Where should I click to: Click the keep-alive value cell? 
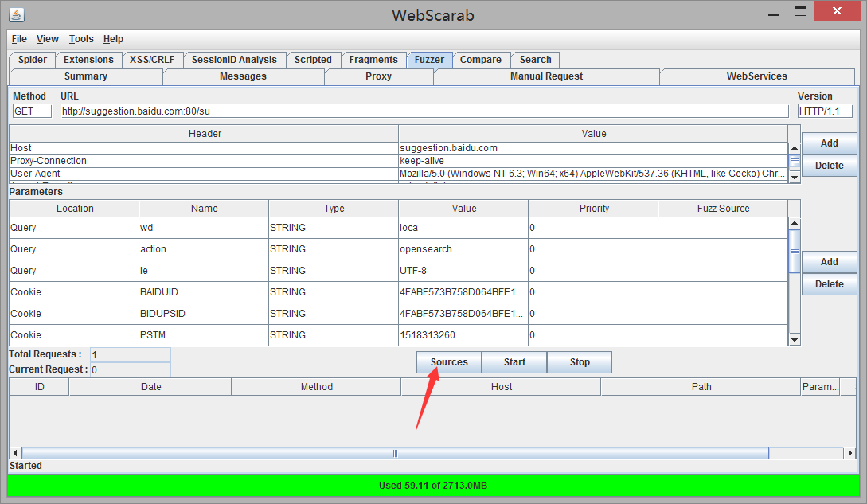pyautogui.click(x=593, y=161)
